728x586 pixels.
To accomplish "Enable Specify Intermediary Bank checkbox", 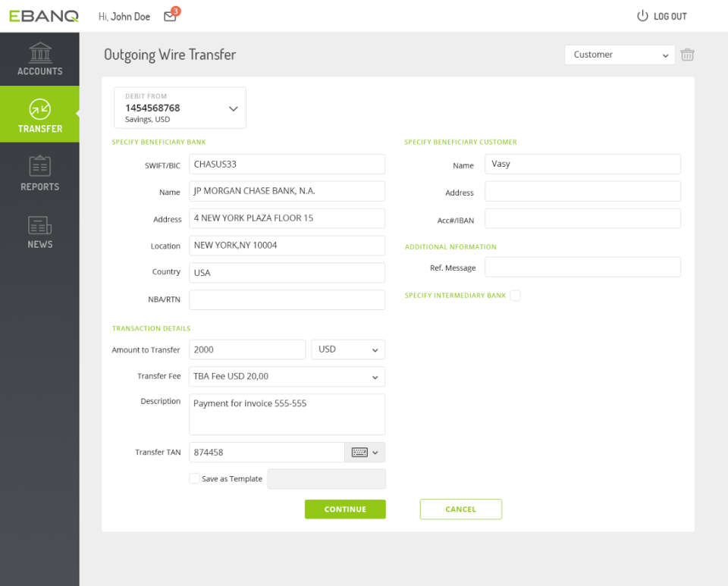I will (515, 296).
